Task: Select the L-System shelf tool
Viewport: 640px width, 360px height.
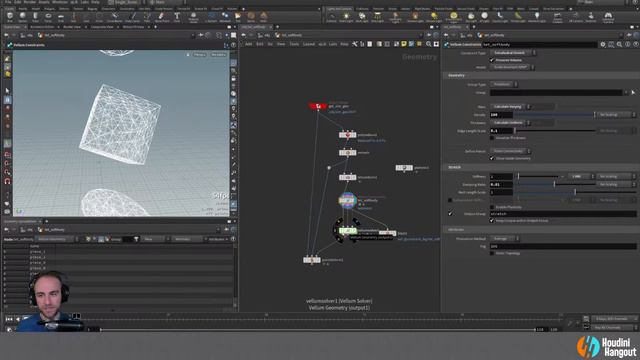Action: pyautogui.click(x=211, y=17)
